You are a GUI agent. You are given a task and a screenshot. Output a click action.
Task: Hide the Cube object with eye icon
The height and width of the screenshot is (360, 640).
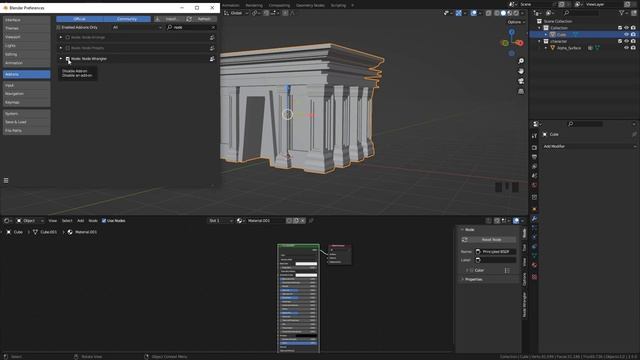click(627, 35)
